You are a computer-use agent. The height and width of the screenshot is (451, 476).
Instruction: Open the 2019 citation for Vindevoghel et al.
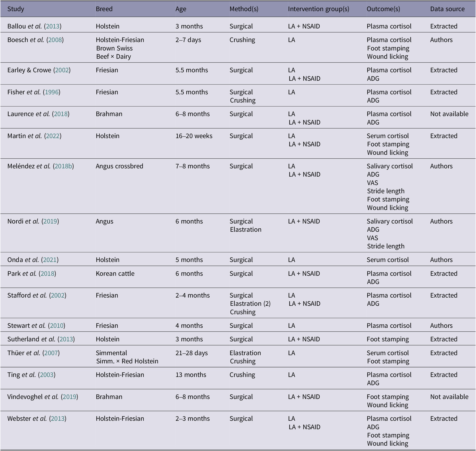69,397
